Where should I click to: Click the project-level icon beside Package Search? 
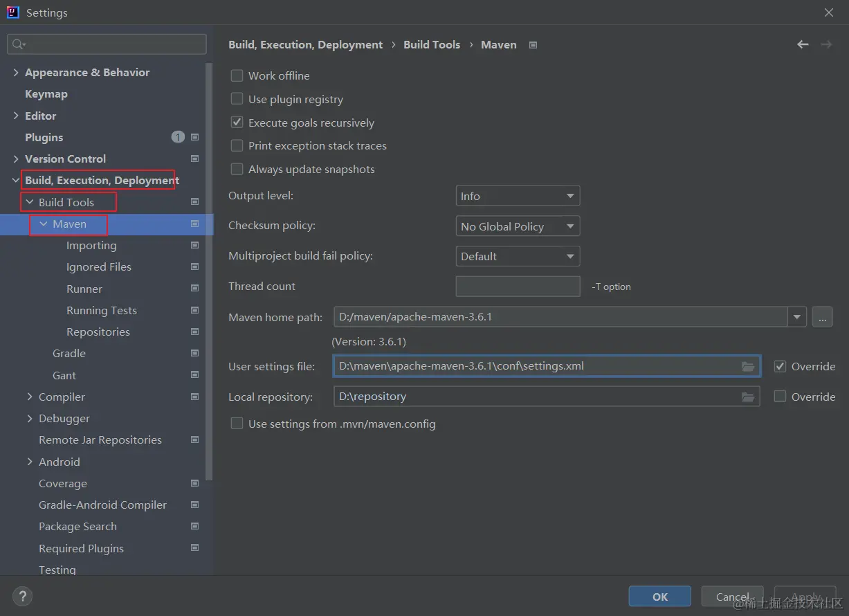click(x=194, y=526)
